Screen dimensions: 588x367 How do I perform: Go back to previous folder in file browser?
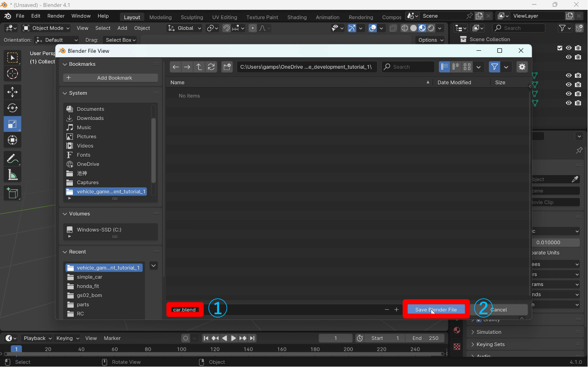coord(176,67)
